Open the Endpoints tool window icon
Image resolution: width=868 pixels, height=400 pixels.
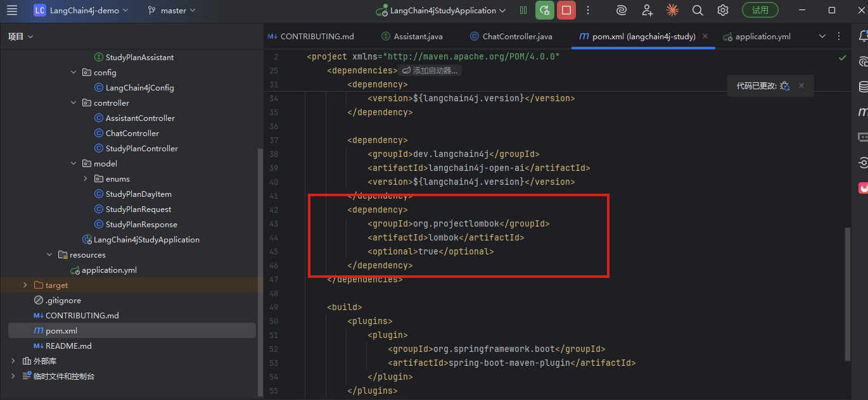(x=862, y=163)
